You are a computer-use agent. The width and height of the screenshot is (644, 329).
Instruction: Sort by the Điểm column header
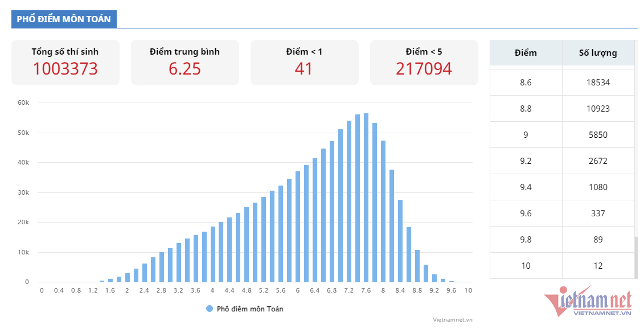(525, 53)
